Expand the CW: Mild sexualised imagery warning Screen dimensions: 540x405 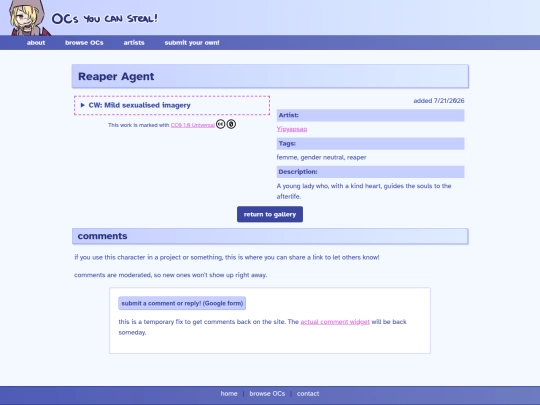(x=172, y=105)
